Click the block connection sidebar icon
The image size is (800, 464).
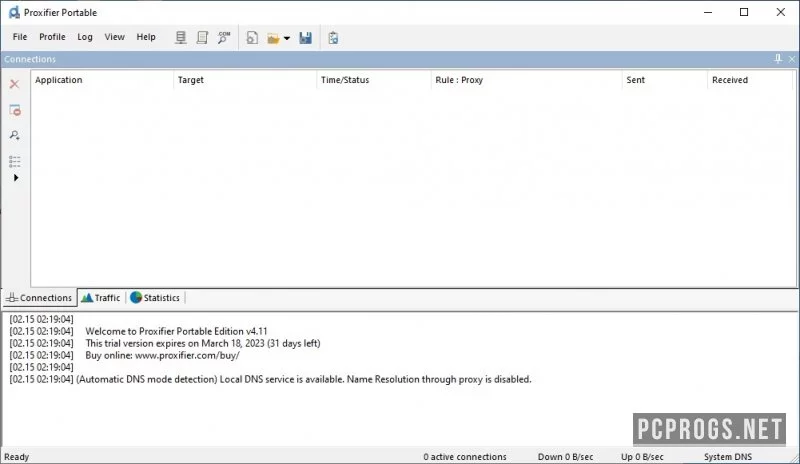[15, 110]
